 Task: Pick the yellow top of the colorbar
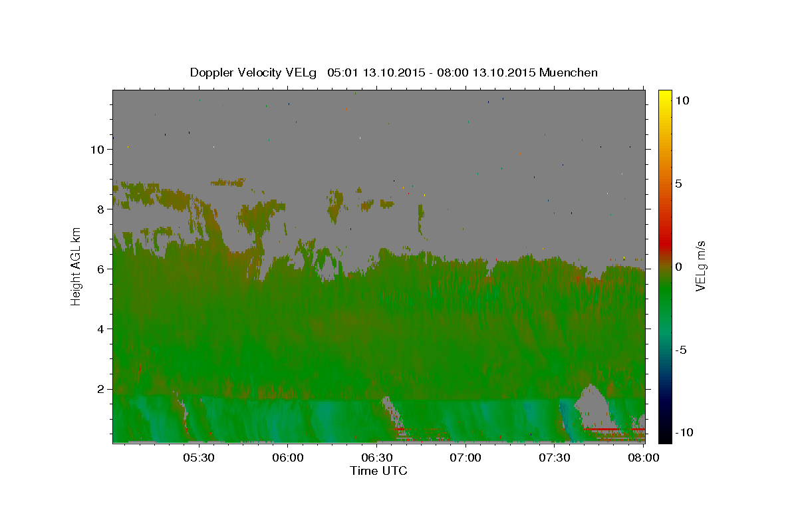pos(664,96)
